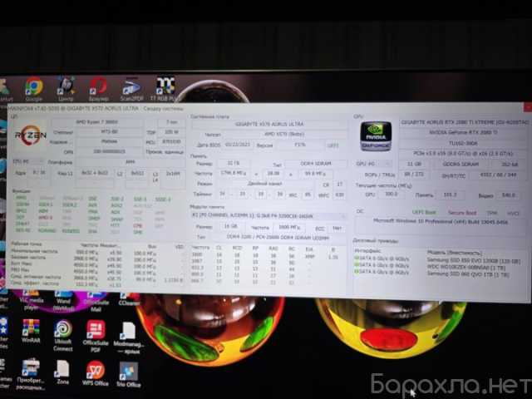Open the Zona desktop shortcut

click(x=62, y=373)
